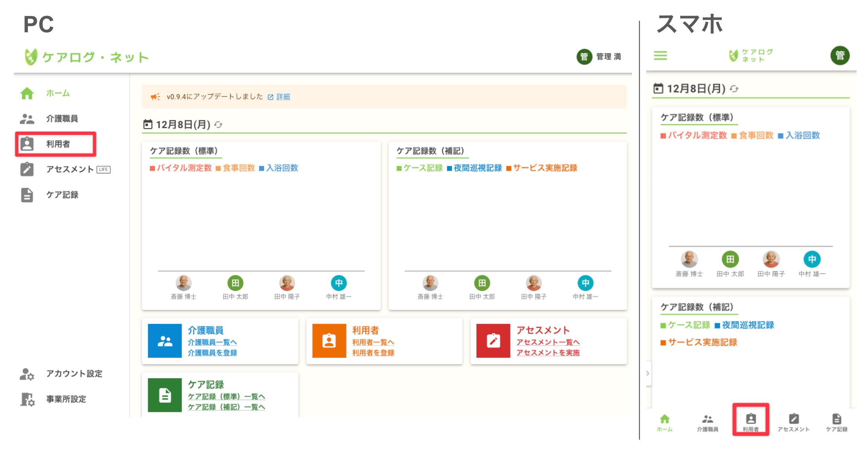Click the red アセスメント card icon
The height and width of the screenshot is (452, 868).
[x=493, y=341]
